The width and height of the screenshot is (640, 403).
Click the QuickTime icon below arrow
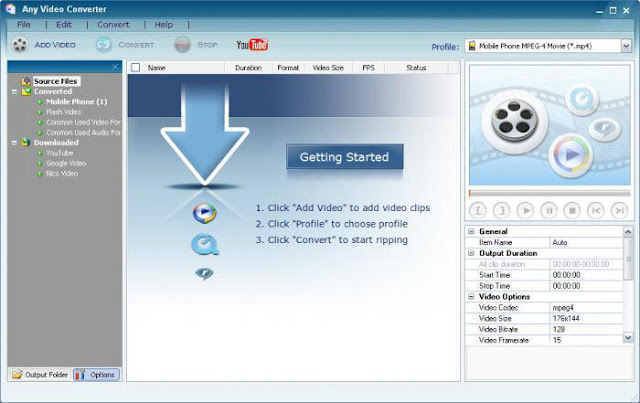coord(204,245)
